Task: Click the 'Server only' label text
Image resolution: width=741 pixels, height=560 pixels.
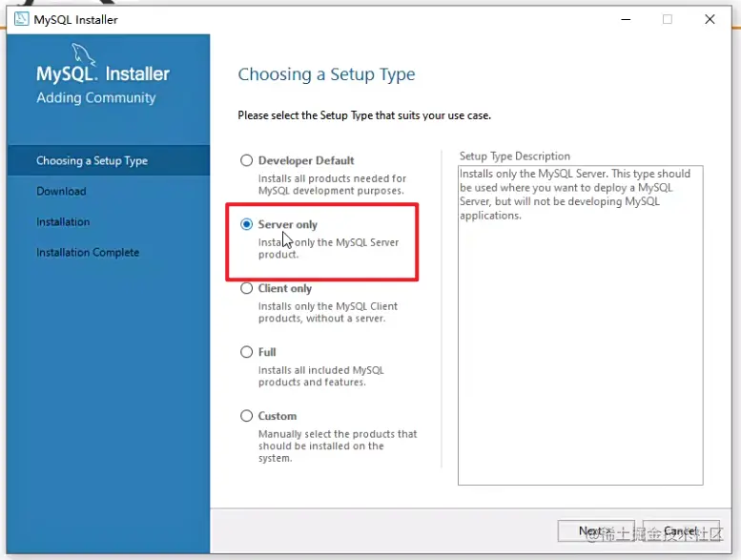Action: tap(288, 224)
